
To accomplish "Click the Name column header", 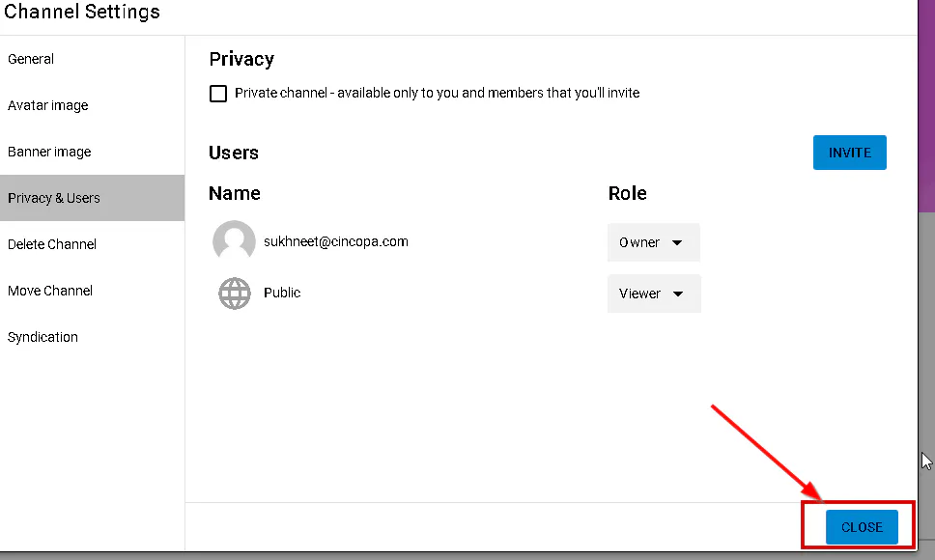I will (235, 193).
